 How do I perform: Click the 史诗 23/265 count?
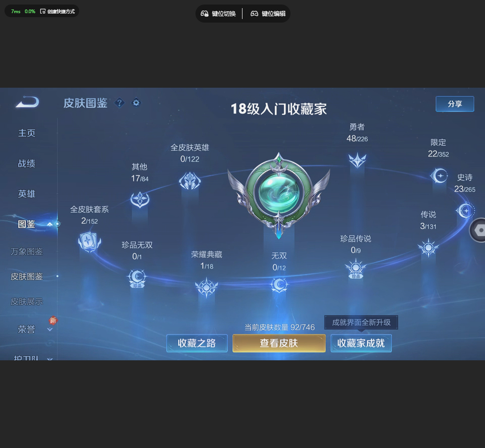465,189
